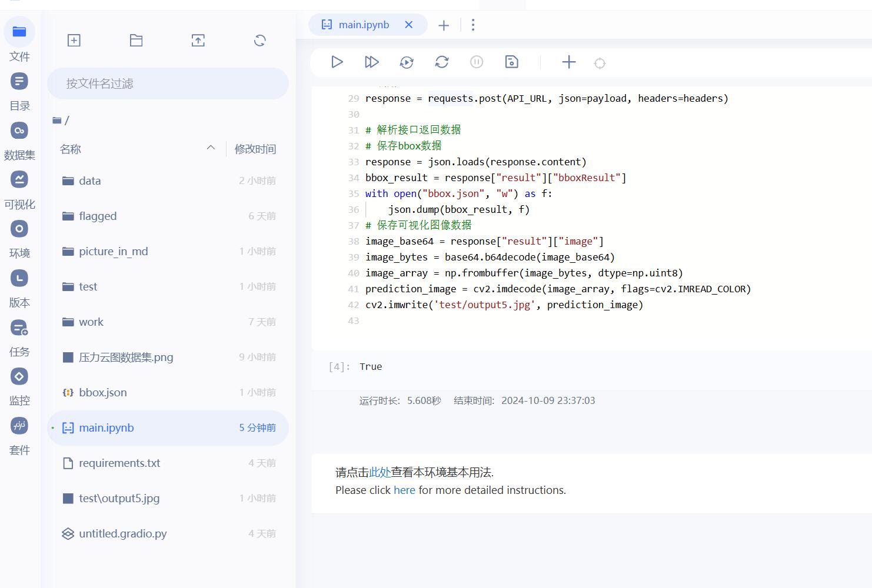The image size is (872, 588).
Task: Click the 此处 link for usage guide
Action: [x=380, y=472]
